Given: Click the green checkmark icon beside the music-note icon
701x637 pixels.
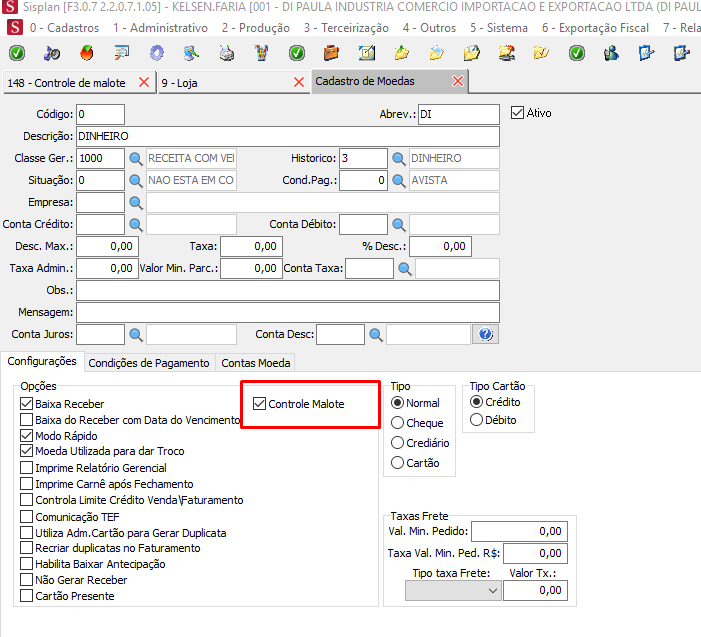Looking at the screenshot, I should pos(17,53).
